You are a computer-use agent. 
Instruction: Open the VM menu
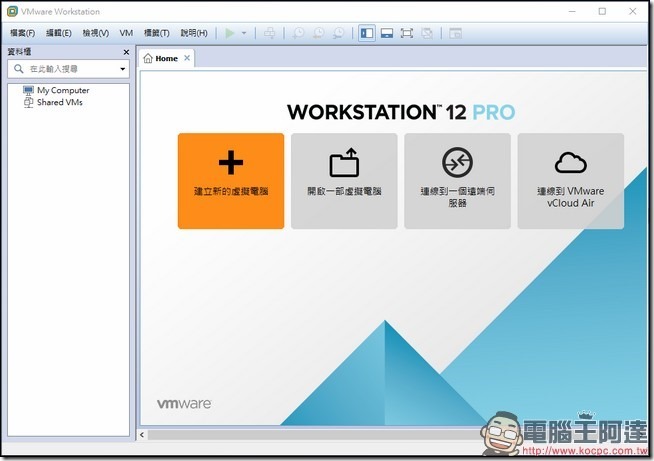point(126,33)
